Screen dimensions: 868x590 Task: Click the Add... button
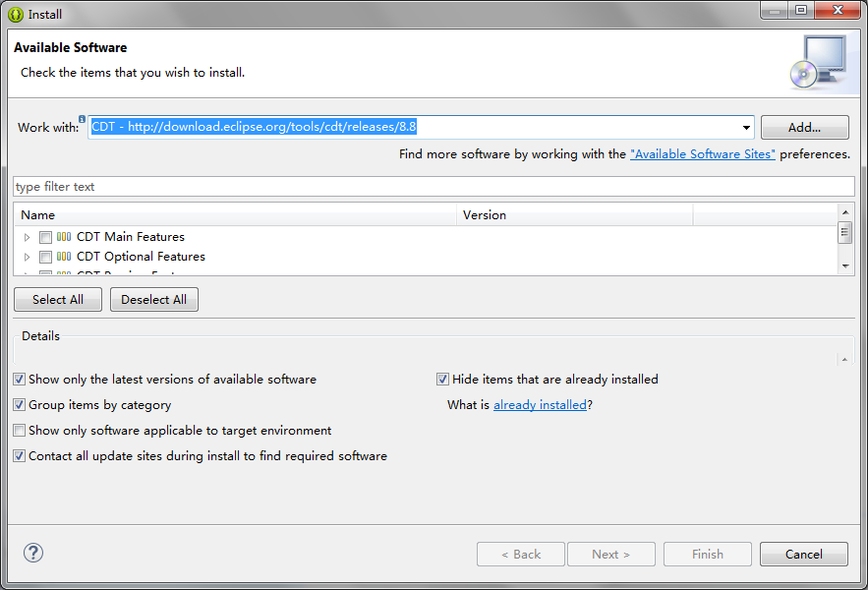pos(804,128)
